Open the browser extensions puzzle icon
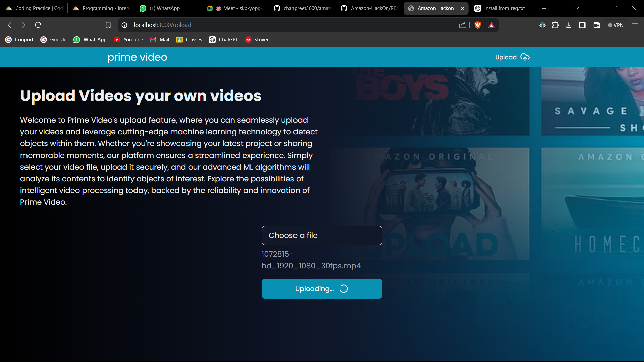This screenshot has width=644, height=362. point(555,25)
